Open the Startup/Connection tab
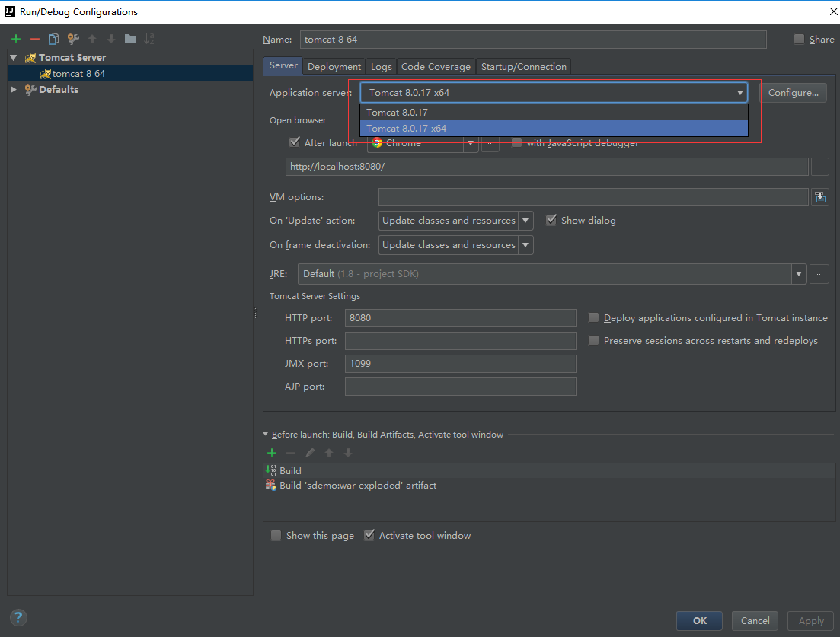The height and width of the screenshot is (637, 840). coord(523,66)
